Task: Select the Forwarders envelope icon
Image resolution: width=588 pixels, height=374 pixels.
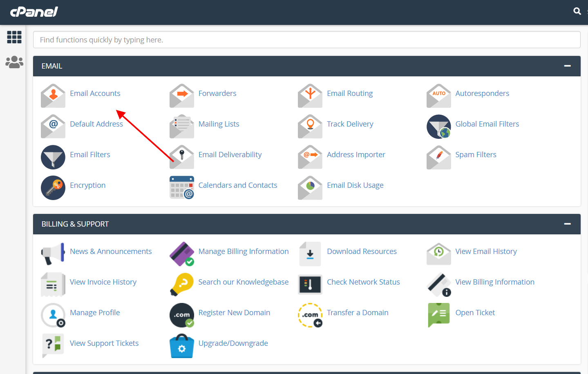Action: coord(181,96)
